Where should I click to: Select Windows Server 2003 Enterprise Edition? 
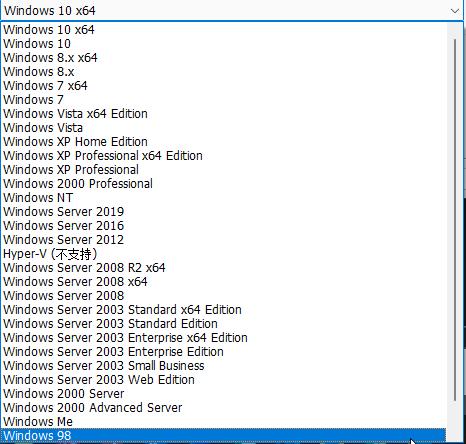(x=223, y=352)
